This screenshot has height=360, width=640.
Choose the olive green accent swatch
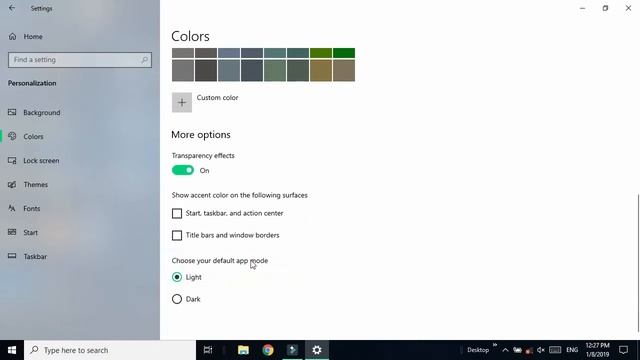[x=321, y=53]
